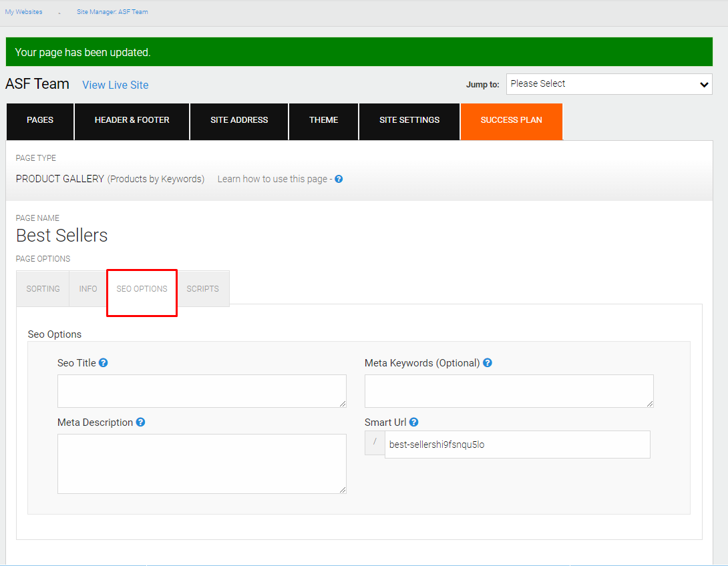Click help icon beside Meta Keywords (Optional)

click(488, 363)
